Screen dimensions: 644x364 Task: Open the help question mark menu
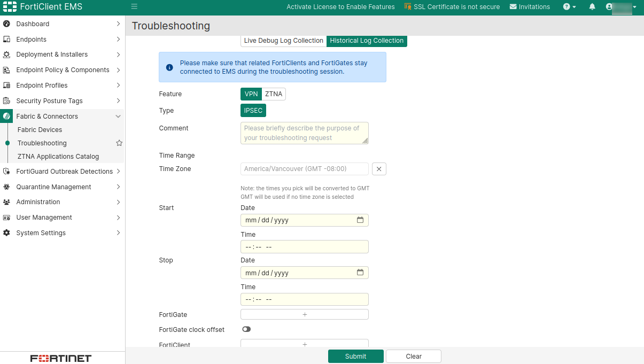pyautogui.click(x=567, y=7)
